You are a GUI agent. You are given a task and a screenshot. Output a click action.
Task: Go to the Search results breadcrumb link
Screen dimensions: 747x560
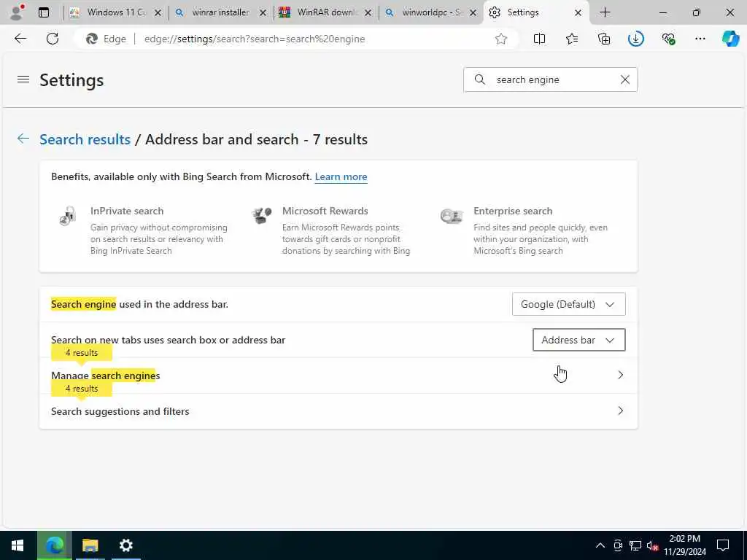[85, 139]
